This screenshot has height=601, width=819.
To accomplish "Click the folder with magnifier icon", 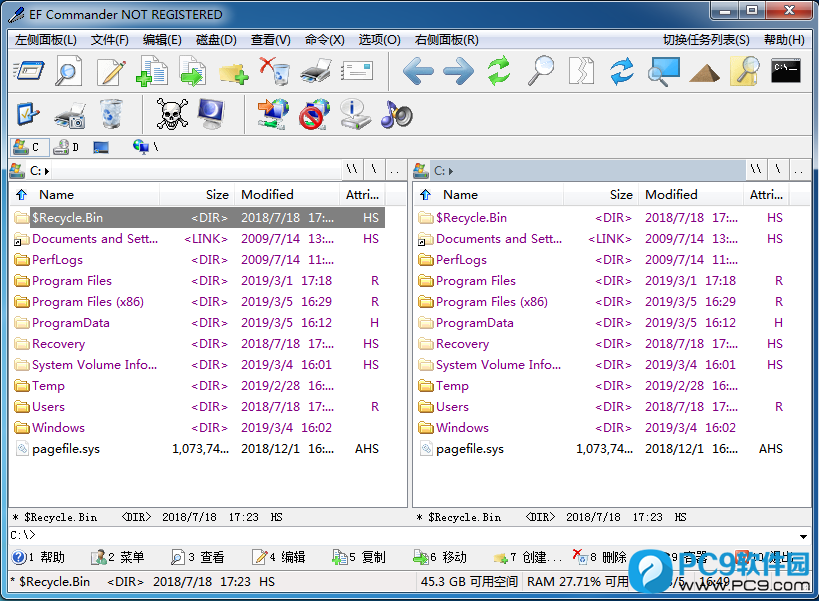I will click(x=745, y=70).
